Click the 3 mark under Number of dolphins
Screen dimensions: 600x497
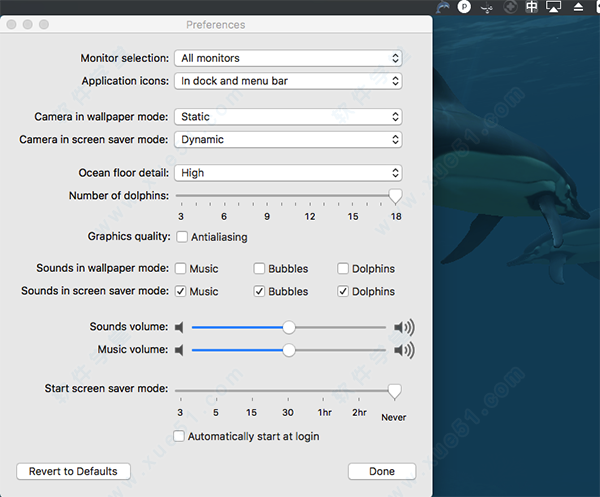[181, 217]
